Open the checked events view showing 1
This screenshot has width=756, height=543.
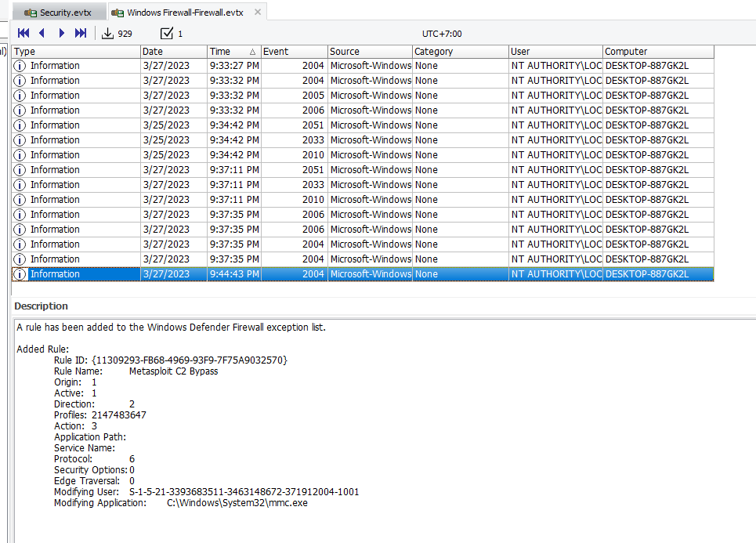click(x=167, y=33)
